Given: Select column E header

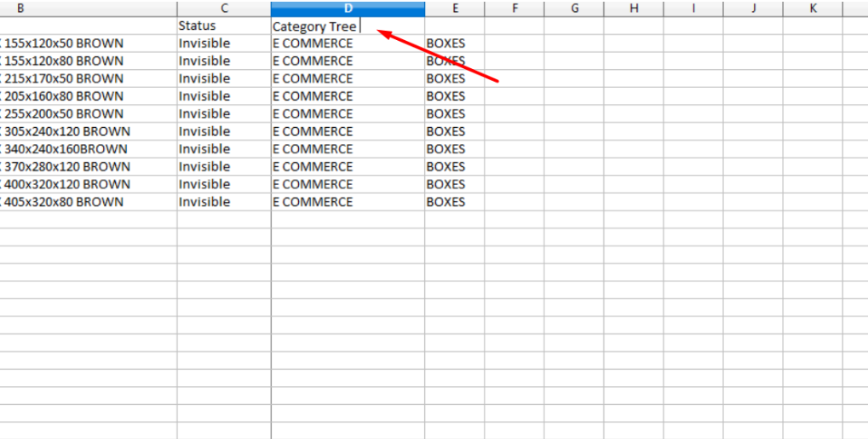Looking at the screenshot, I should [455, 9].
